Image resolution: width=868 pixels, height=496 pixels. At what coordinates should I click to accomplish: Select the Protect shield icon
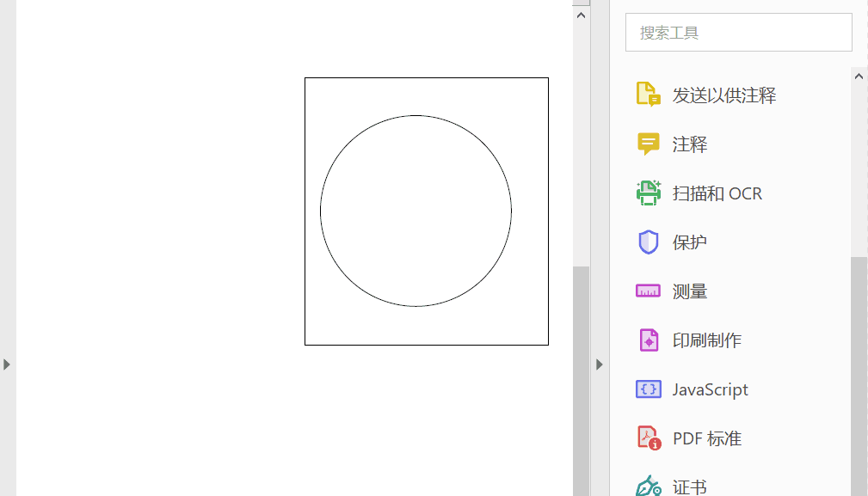click(649, 242)
